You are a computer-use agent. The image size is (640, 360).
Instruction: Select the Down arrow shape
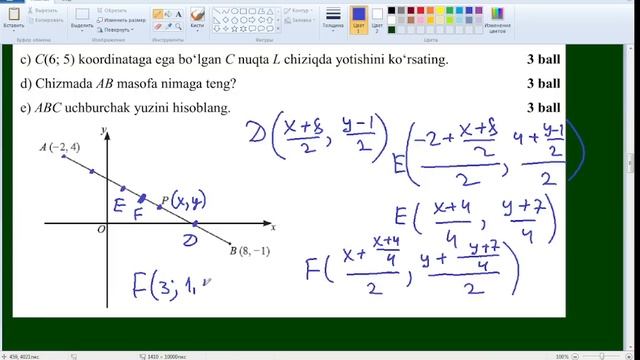pos(217,29)
